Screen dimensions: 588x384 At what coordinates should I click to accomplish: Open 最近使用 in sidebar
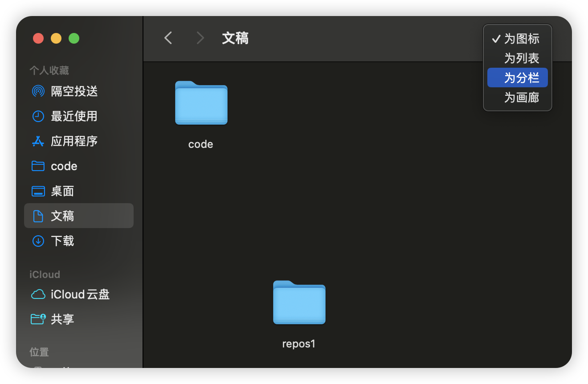[74, 116]
